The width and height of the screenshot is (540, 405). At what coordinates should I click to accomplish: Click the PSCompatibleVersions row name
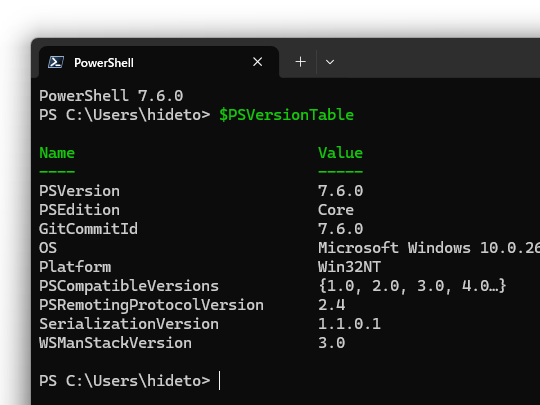pos(129,286)
